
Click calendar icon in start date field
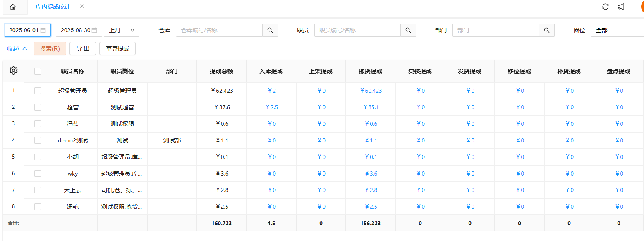(43, 30)
